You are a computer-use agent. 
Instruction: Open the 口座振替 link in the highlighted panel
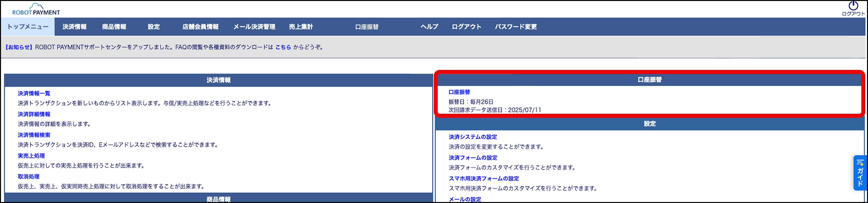tap(460, 92)
